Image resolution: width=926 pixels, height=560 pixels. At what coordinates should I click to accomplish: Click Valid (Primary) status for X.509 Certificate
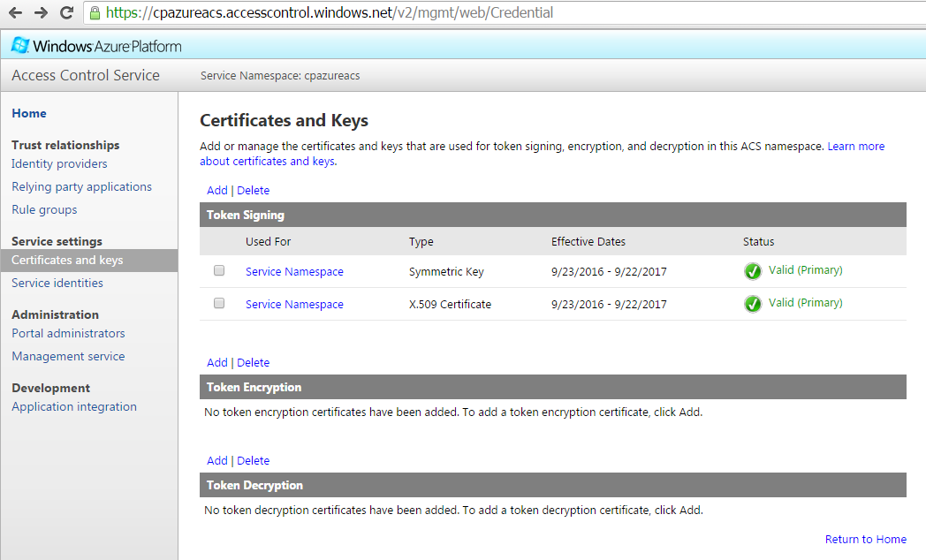tap(805, 302)
